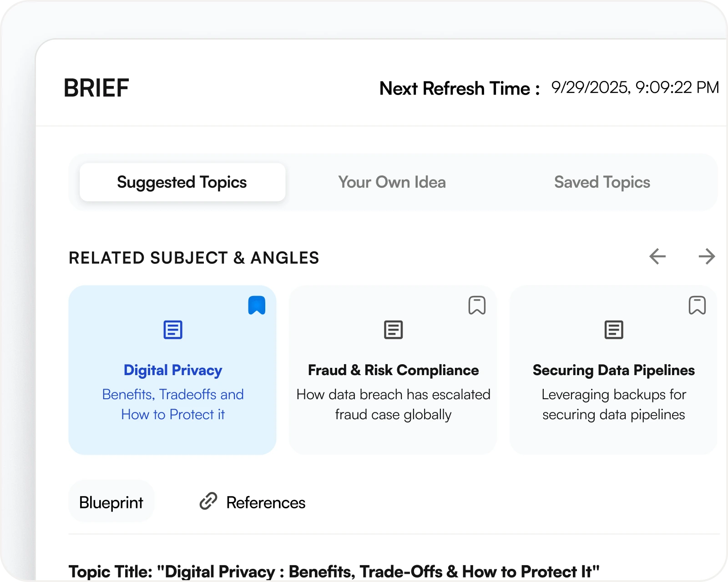Bookmark the Fraud & Risk Compliance topic
This screenshot has height=582, width=728.
477,305
